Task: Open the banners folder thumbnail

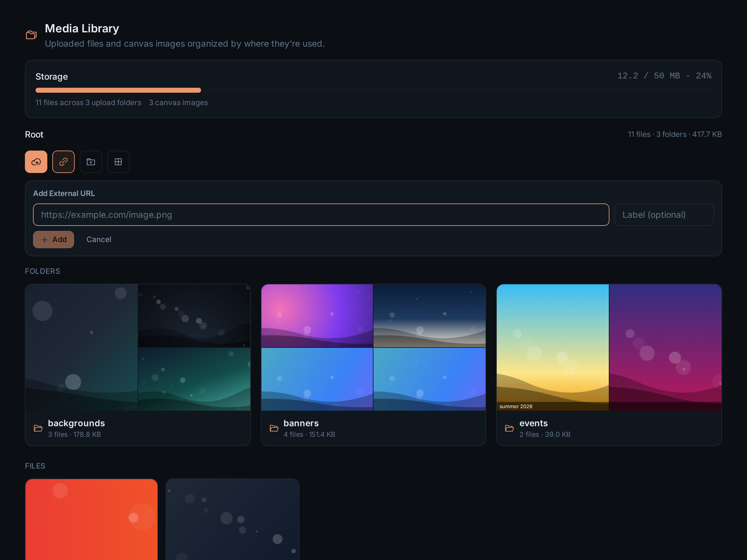Action: pyautogui.click(x=374, y=347)
